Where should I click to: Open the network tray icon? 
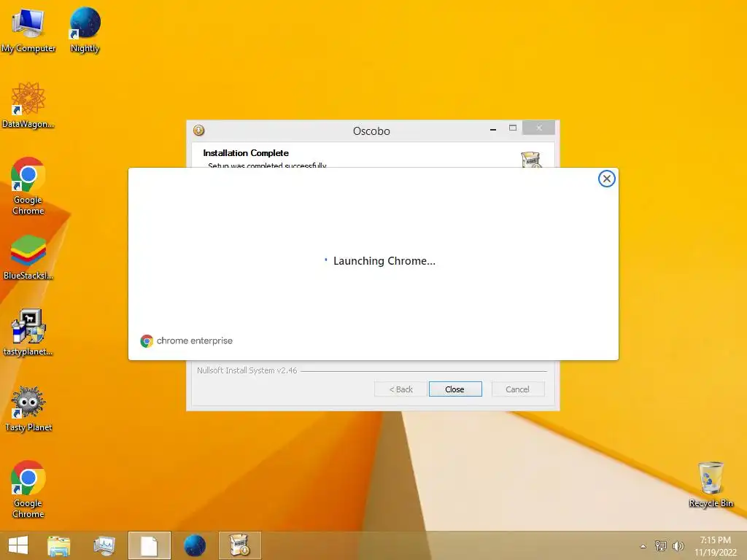pos(661,545)
